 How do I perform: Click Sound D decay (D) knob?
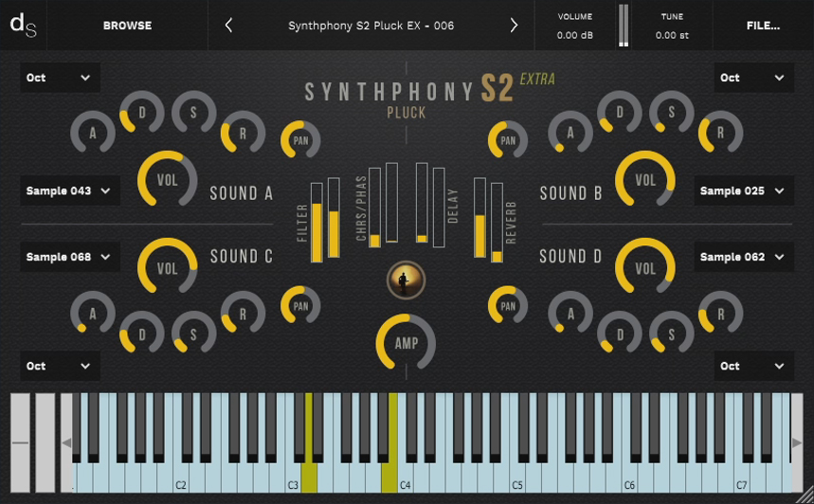(620, 333)
